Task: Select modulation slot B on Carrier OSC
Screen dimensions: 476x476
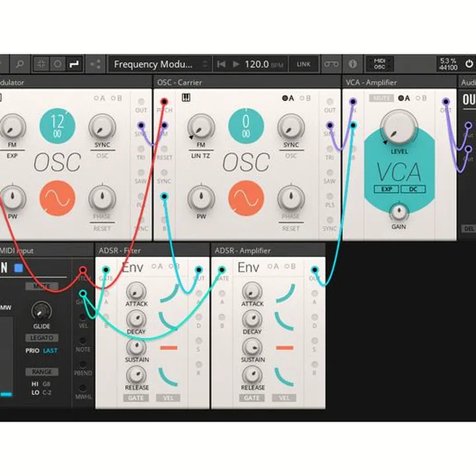Action: pos(305,98)
